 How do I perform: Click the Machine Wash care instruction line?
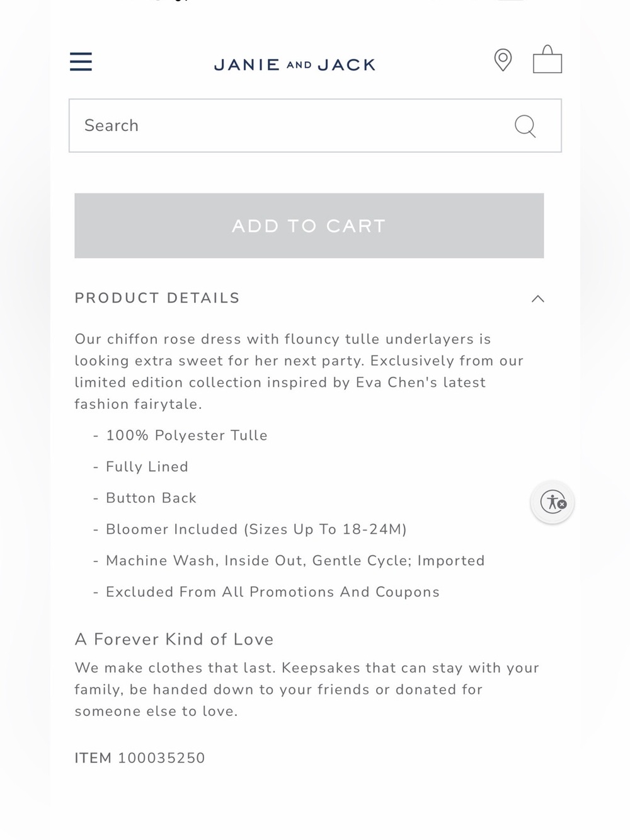(295, 561)
